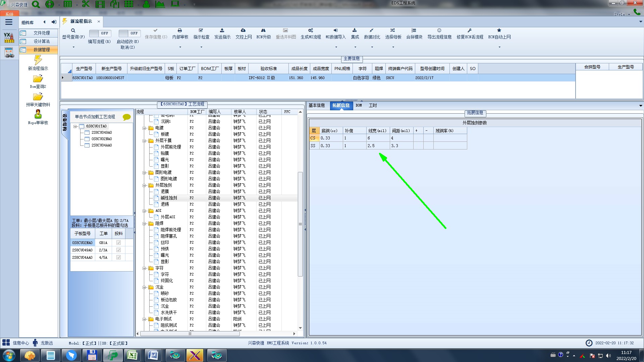Open 型号查询(F) search tool
This screenshot has height=362, width=644.
click(x=73, y=34)
